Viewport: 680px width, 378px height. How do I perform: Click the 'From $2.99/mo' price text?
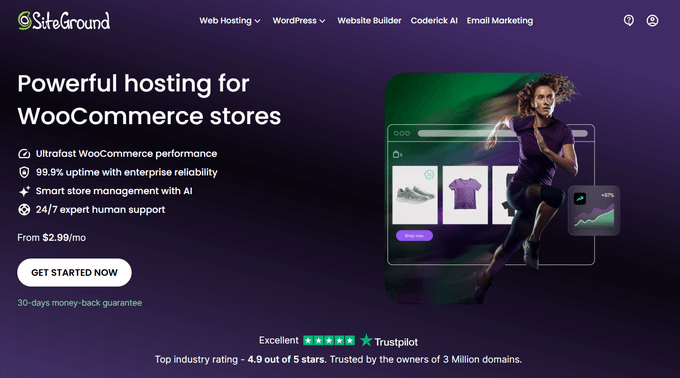click(x=52, y=238)
